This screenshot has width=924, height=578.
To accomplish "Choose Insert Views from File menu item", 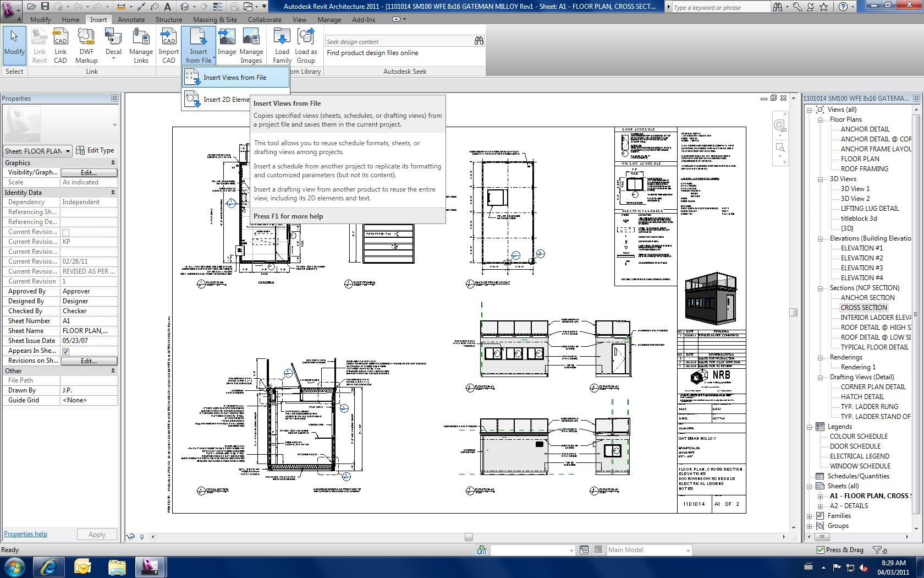I will click(x=235, y=78).
